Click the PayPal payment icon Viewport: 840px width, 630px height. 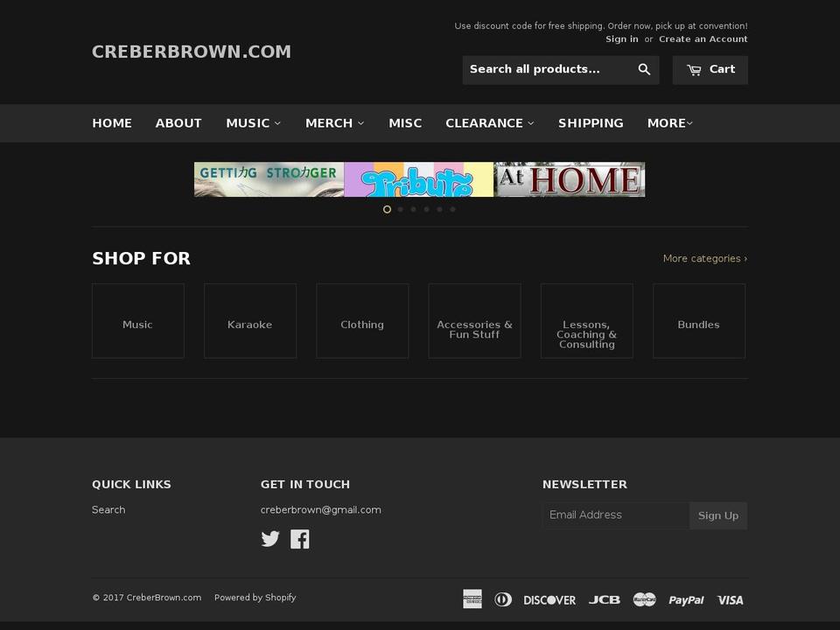tap(686, 600)
